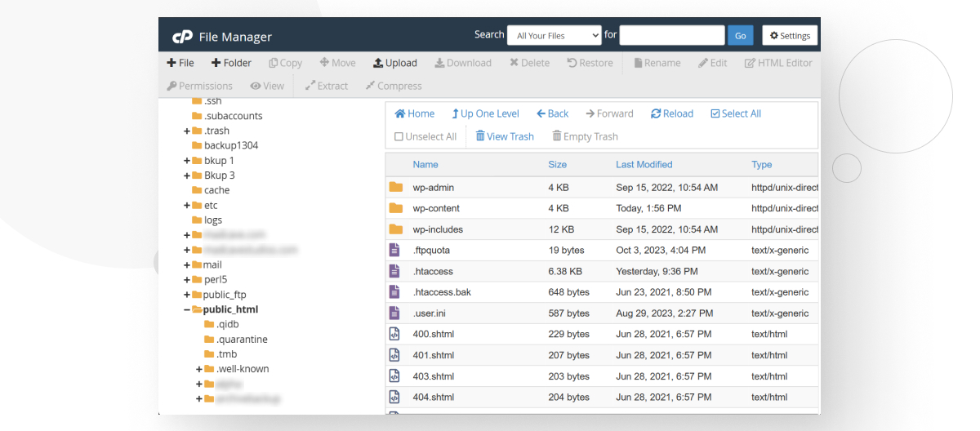Viewport: 980px width, 431px height.
Task: Open the wp-content folder icon
Action: pyautogui.click(x=396, y=208)
